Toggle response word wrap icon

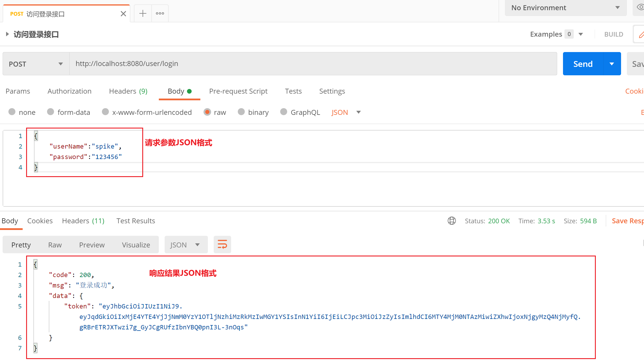tap(222, 245)
